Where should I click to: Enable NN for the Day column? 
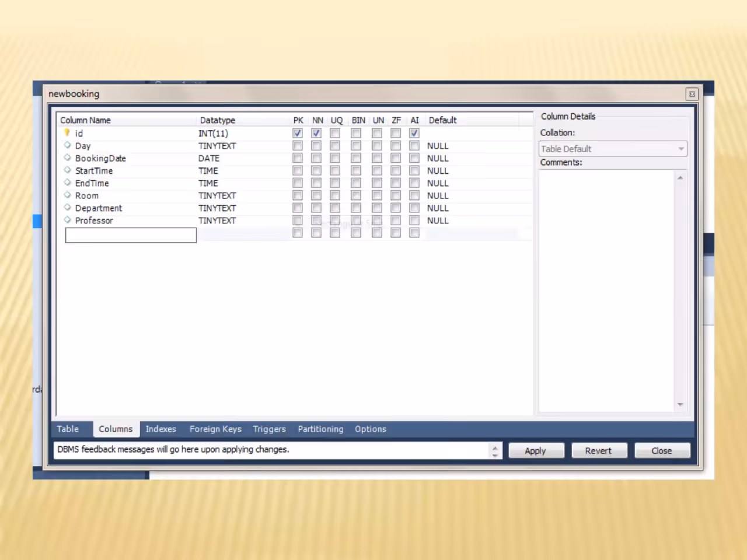[316, 146]
